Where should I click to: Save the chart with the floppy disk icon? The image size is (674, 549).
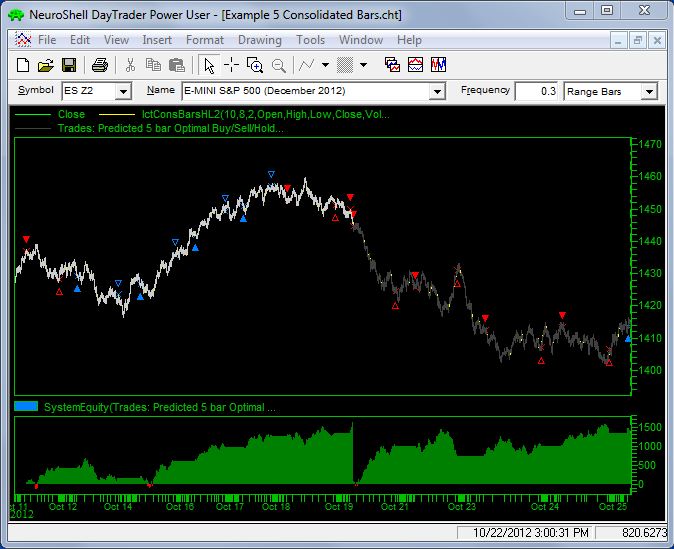click(x=69, y=65)
